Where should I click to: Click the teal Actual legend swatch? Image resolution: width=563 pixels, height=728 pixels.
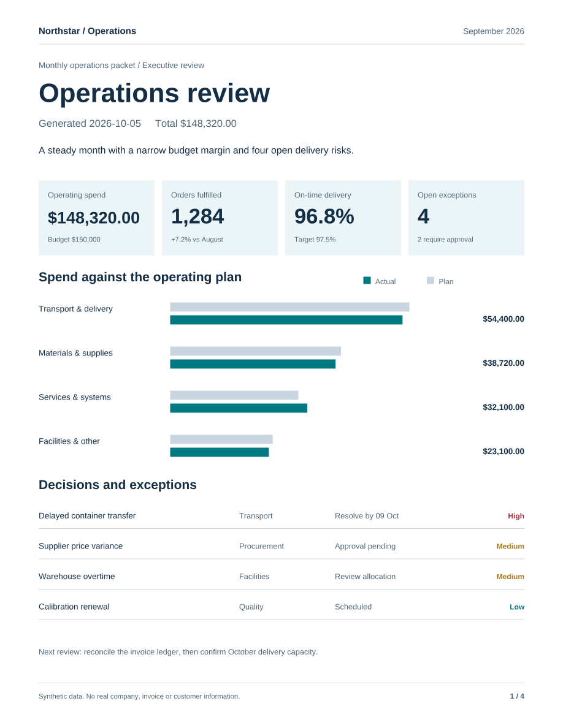point(367,281)
